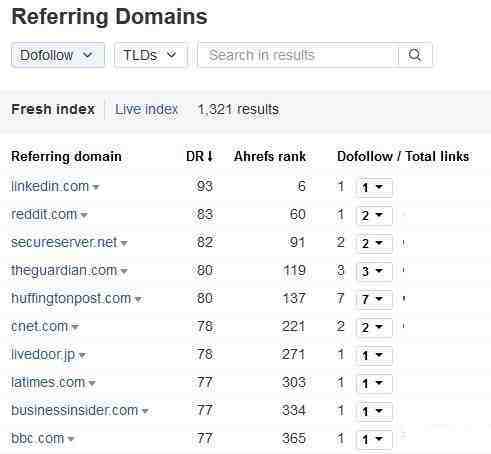Click arrow next to reddit.com domain

tap(84, 215)
